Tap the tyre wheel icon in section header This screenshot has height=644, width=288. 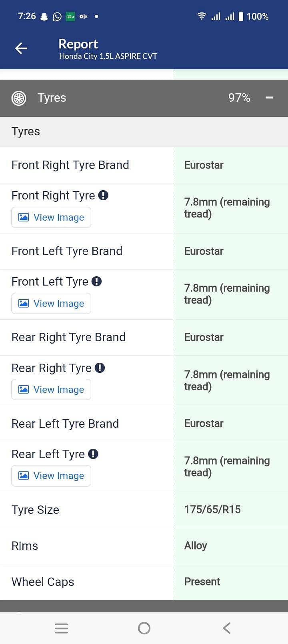[x=19, y=98]
